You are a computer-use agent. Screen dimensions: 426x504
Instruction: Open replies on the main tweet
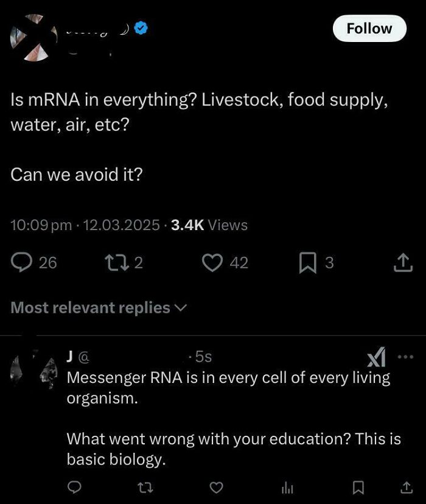point(23,262)
